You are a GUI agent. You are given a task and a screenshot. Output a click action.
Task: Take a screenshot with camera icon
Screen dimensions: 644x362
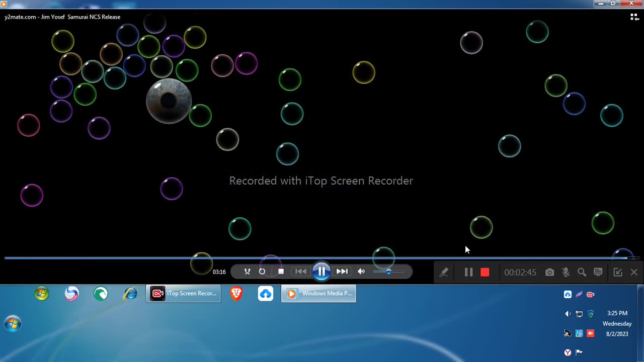[550, 272]
